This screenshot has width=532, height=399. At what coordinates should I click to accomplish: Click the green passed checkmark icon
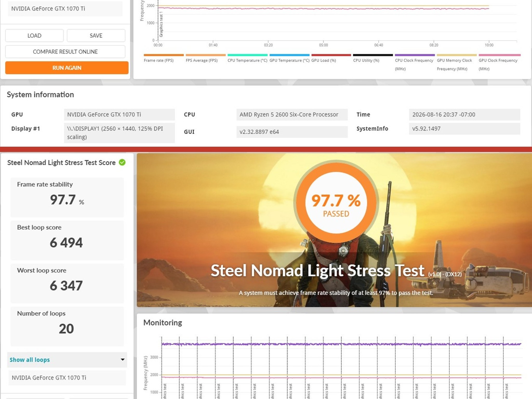point(122,162)
